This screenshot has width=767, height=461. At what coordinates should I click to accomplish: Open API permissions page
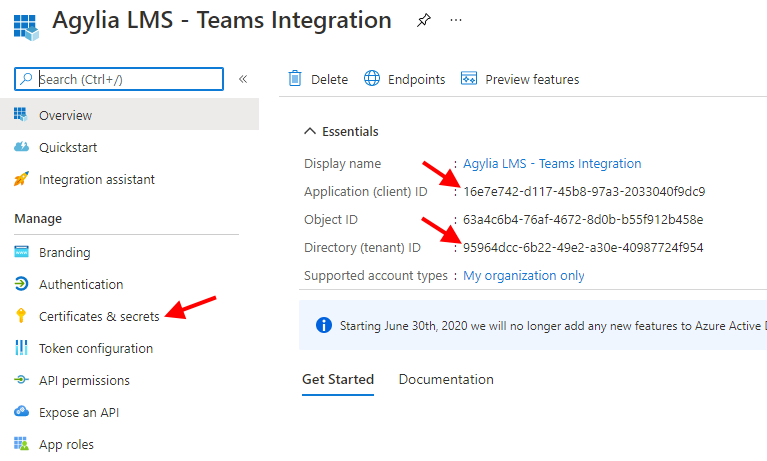point(84,380)
